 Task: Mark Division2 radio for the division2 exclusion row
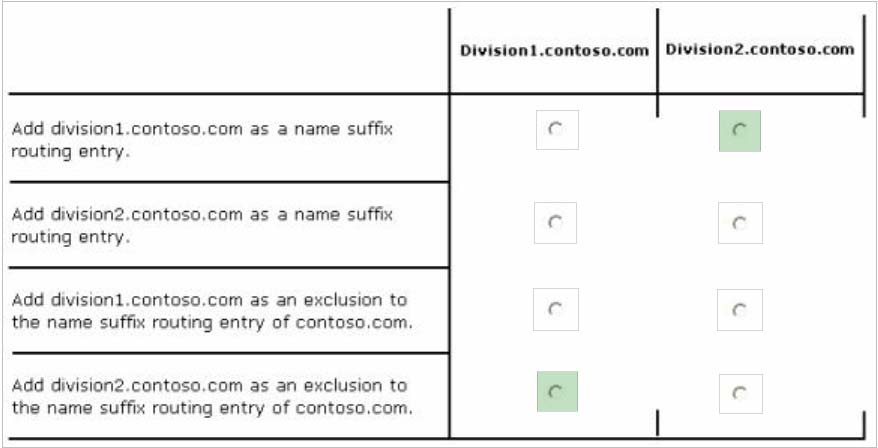click(x=739, y=393)
